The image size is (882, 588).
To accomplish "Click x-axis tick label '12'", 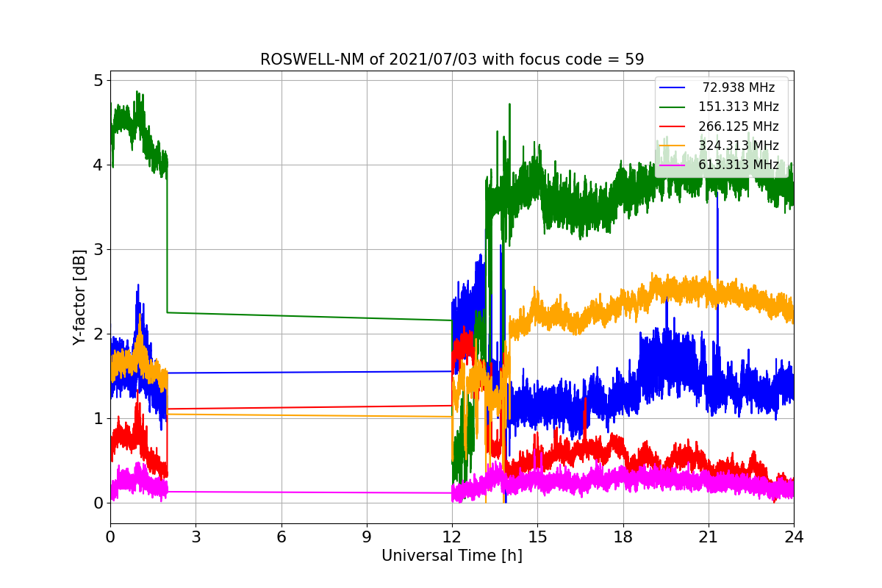I will pos(452,537).
